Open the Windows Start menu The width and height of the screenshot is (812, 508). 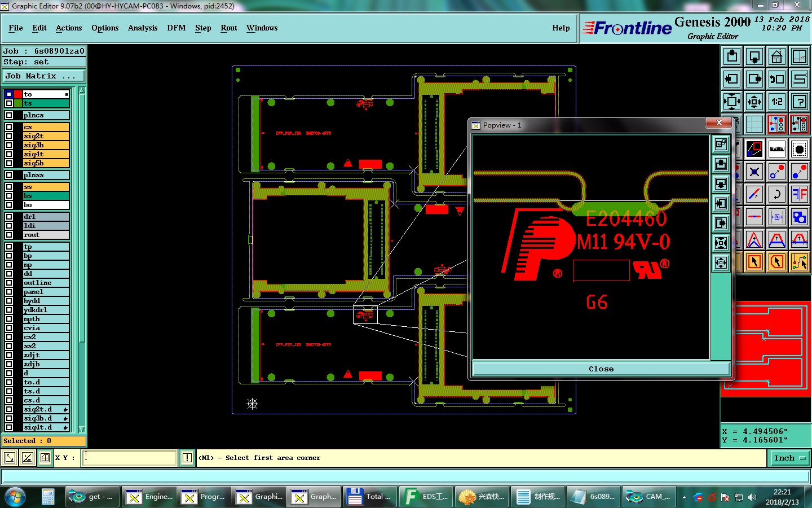point(15,497)
